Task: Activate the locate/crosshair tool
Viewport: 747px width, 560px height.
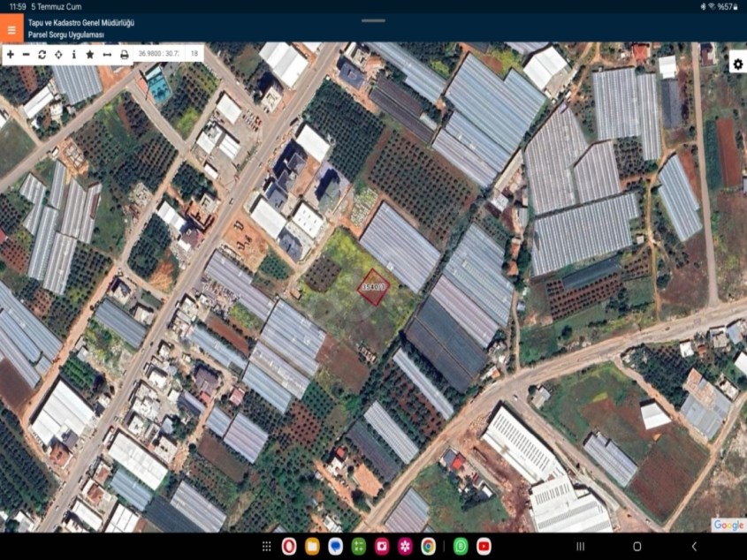Action: coord(58,55)
